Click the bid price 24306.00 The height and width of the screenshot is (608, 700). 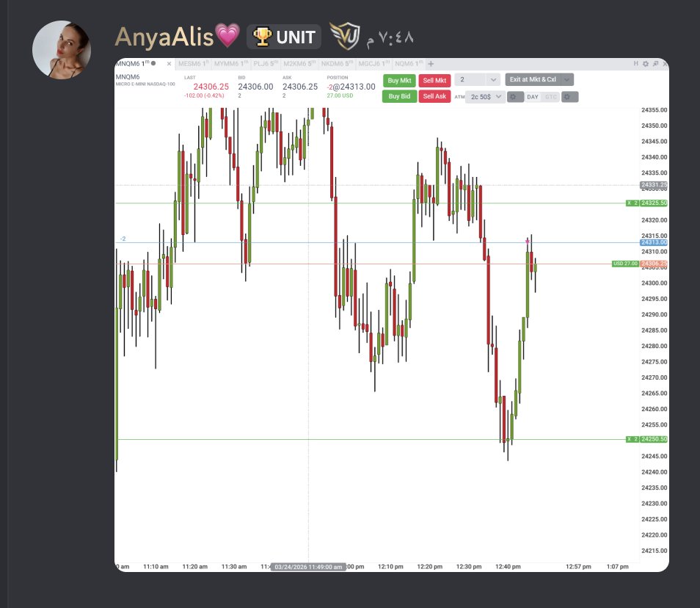pyautogui.click(x=255, y=87)
